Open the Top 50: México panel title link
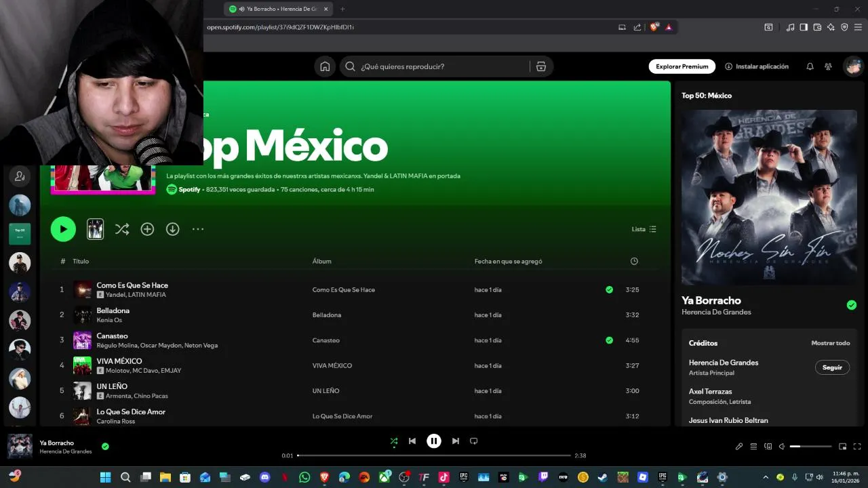Viewport: 868px width, 488px height. [707, 96]
